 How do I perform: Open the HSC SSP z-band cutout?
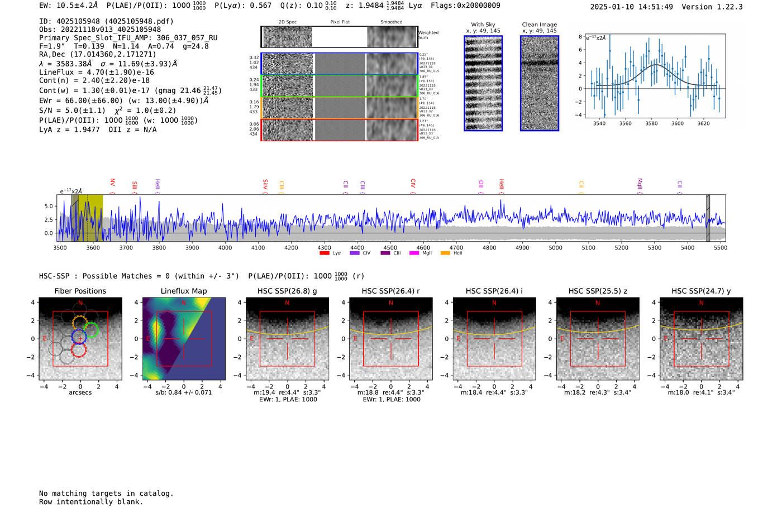coord(598,338)
